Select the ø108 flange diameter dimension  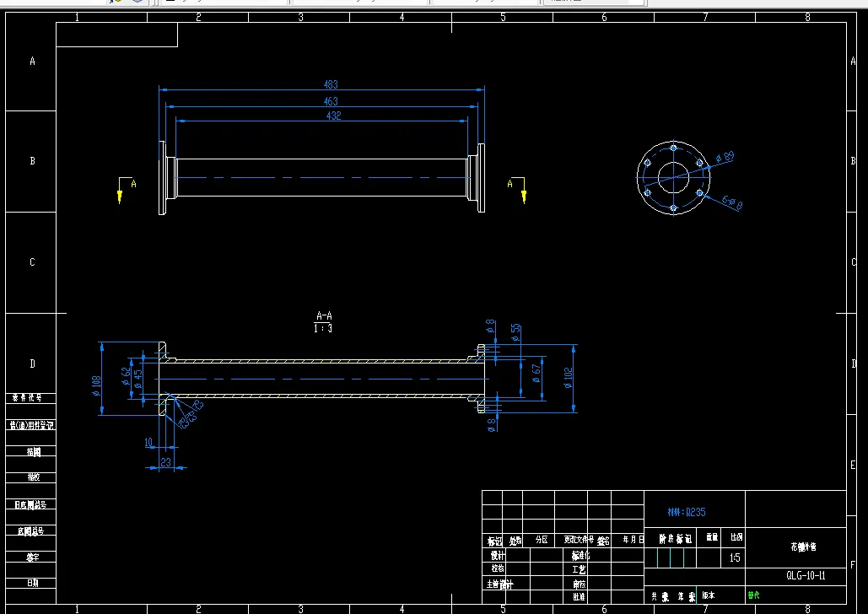96,386
